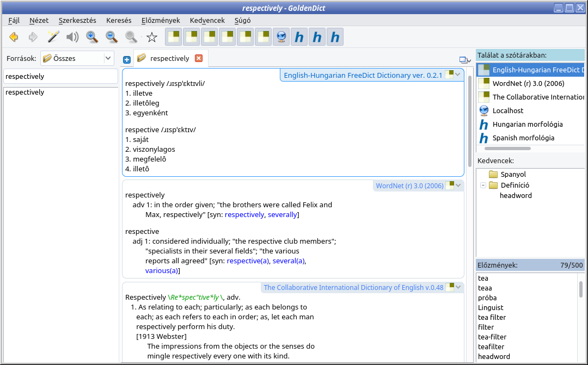Follow the 'various(a)' synonym link

tap(161, 270)
